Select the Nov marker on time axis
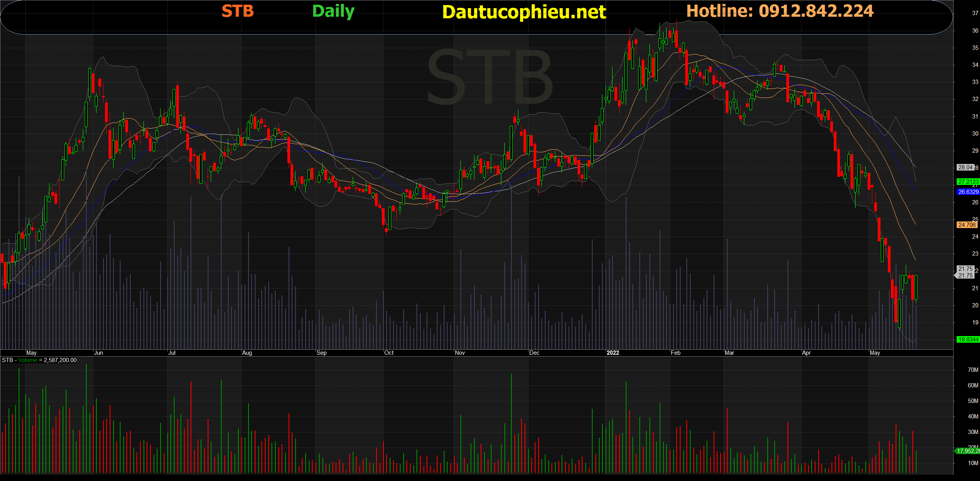Image resolution: width=980 pixels, height=481 pixels. pyautogui.click(x=460, y=353)
